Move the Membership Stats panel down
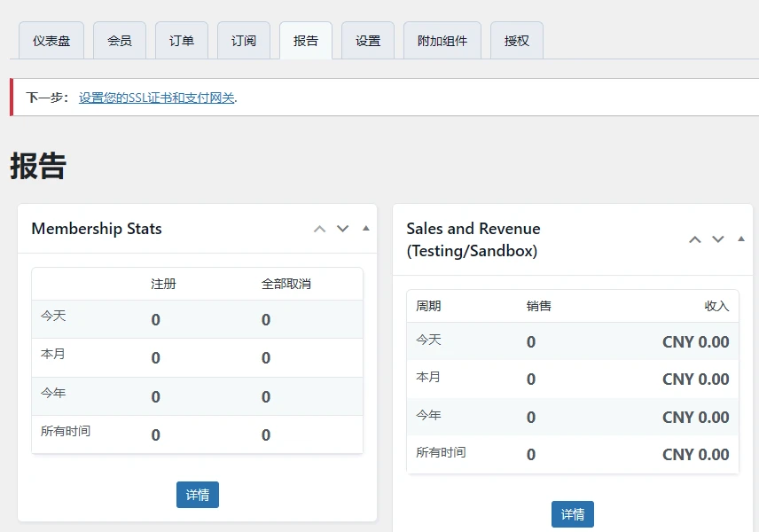Viewport: 759px width, 532px height. point(342,228)
